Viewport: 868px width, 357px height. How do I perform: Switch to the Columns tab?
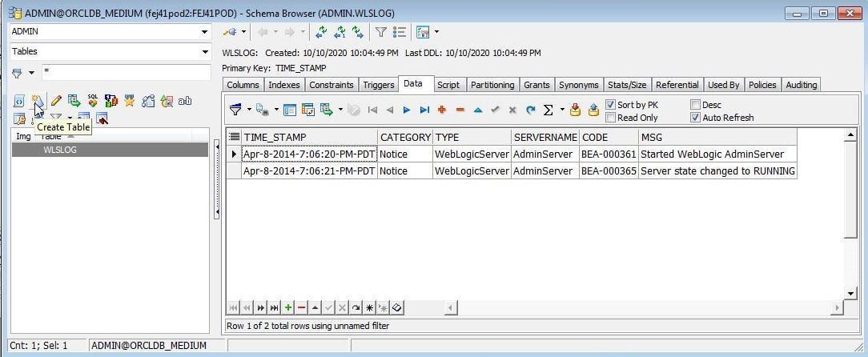coord(243,85)
